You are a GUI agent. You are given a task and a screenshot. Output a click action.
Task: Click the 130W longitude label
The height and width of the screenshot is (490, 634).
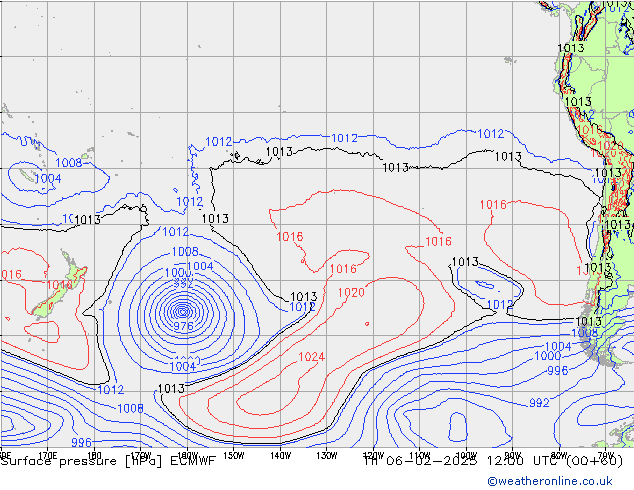[x=327, y=455]
